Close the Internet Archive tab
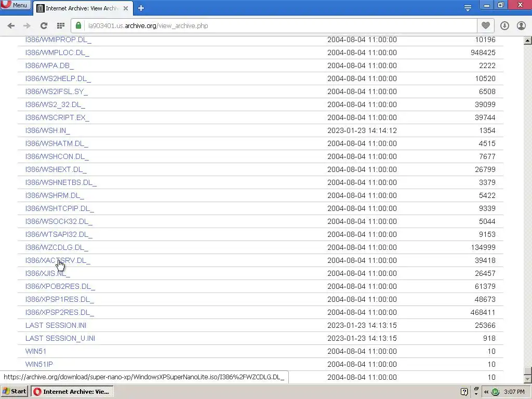 coord(126,8)
